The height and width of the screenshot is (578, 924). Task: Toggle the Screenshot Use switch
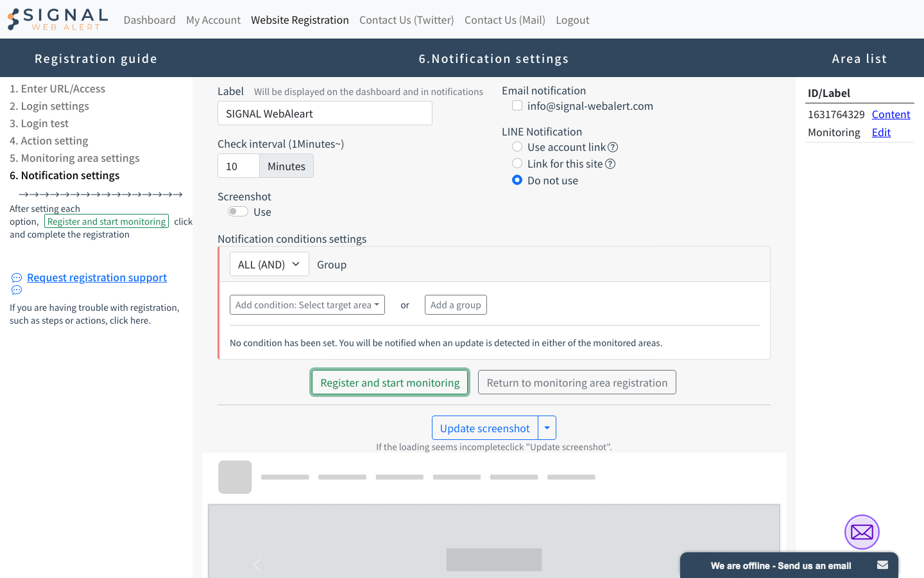click(238, 211)
